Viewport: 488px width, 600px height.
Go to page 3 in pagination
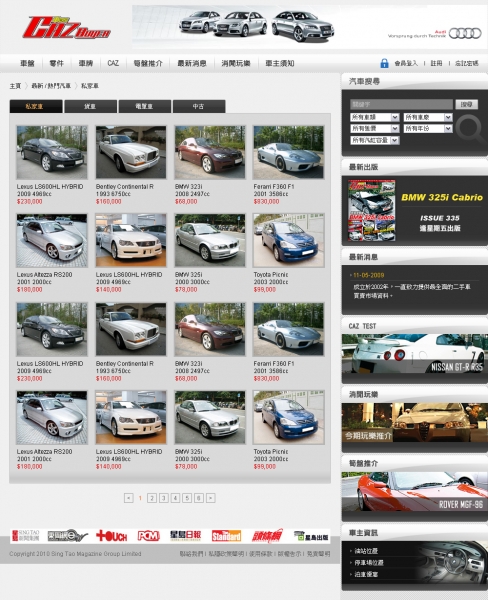click(163, 498)
